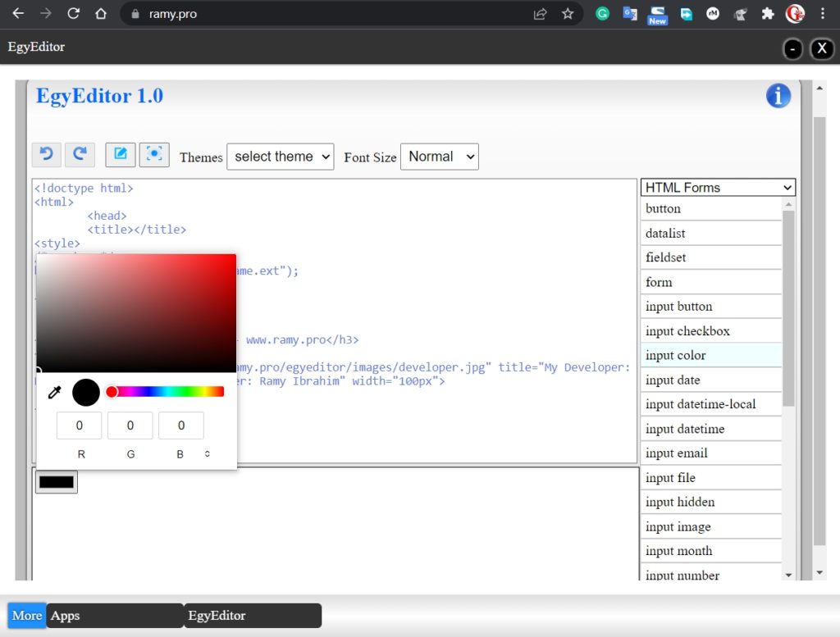This screenshot has height=637, width=840.
Task: Select 'input checkbox' from the forms list
Action: pyautogui.click(x=687, y=330)
